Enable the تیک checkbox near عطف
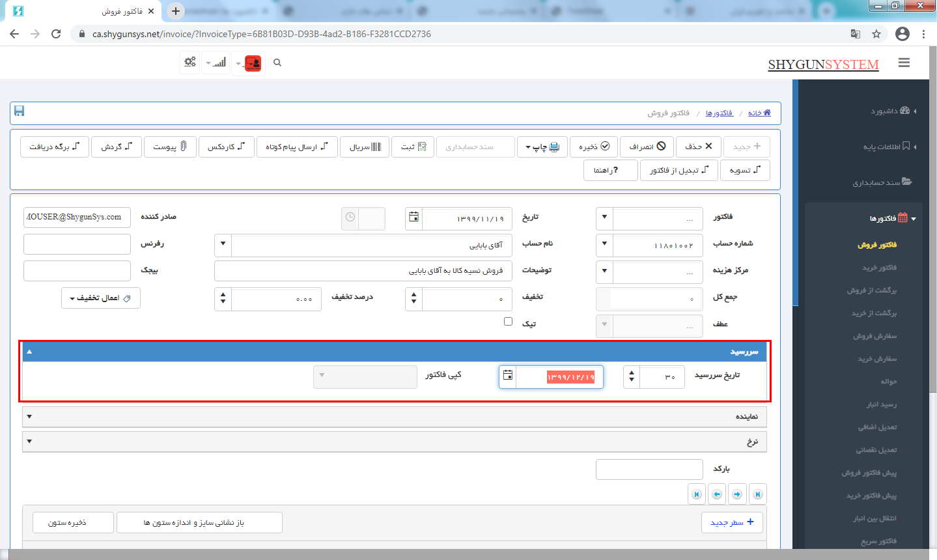 (508, 321)
